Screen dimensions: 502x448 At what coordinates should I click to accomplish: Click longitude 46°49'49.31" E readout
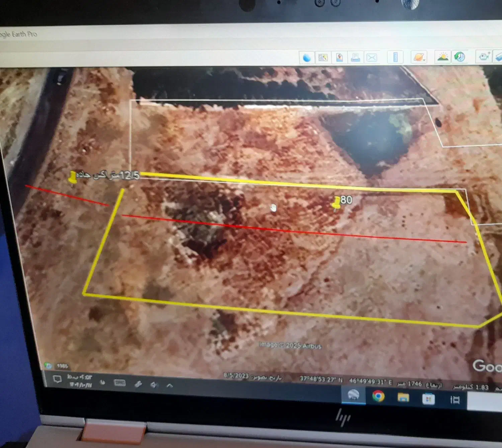pyautogui.click(x=371, y=381)
